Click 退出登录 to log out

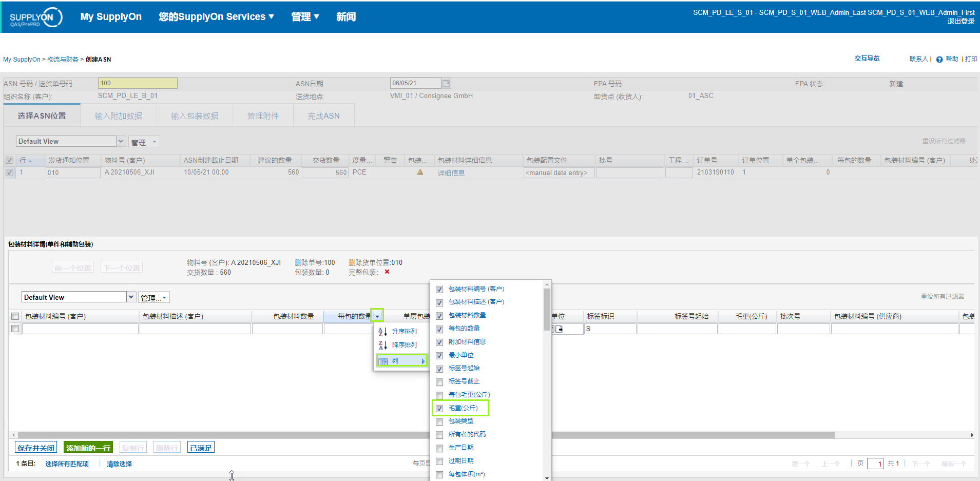[x=960, y=22]
